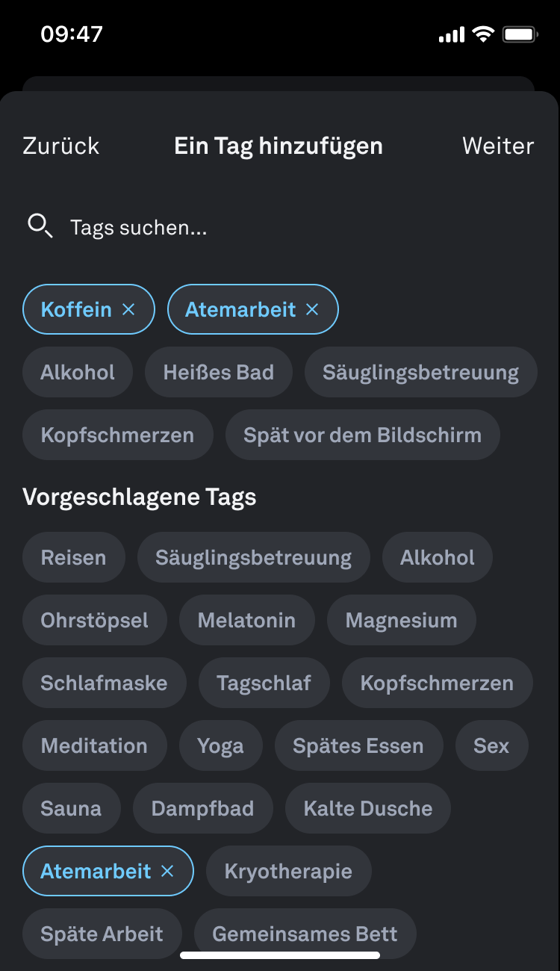Toggle the Magnesium tag on
This screenshot has height=971, width=560.
point(401,620)
